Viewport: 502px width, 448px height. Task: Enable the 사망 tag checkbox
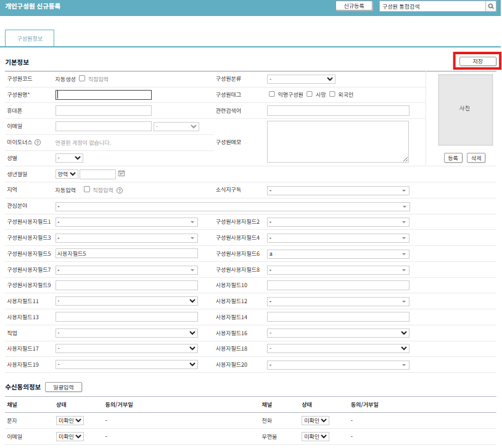pos(310,94)
